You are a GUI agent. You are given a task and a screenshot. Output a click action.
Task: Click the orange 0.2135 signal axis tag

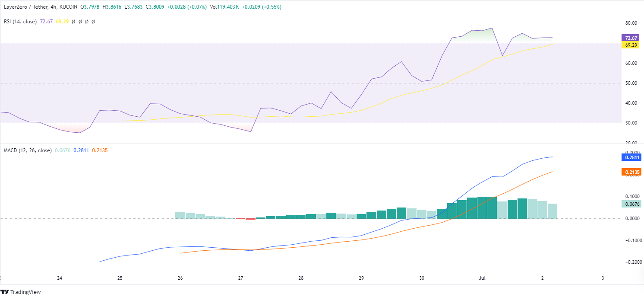(x=631, y=172)
